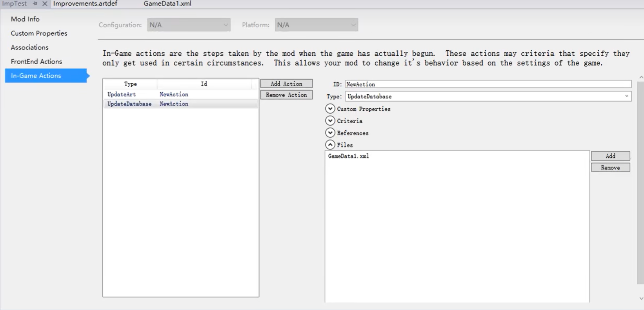Add a file to the Files list

click(x=610, y=156)
